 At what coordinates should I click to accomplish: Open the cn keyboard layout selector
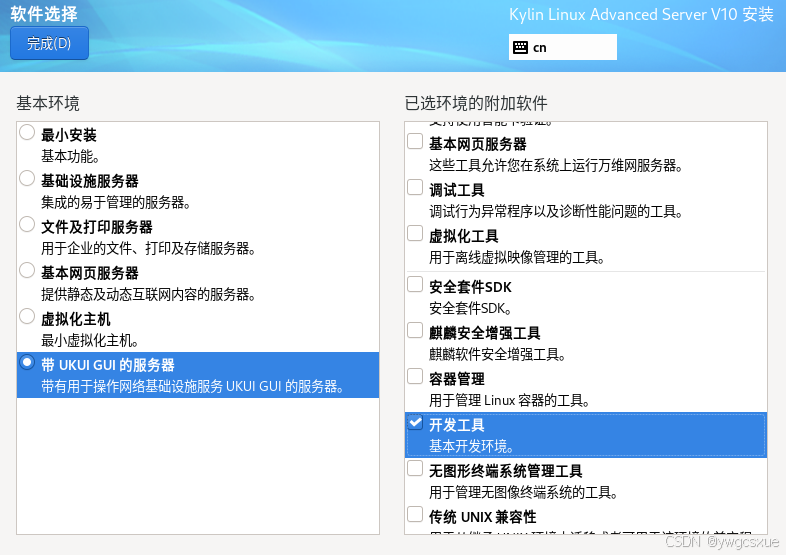coord(562,47)
